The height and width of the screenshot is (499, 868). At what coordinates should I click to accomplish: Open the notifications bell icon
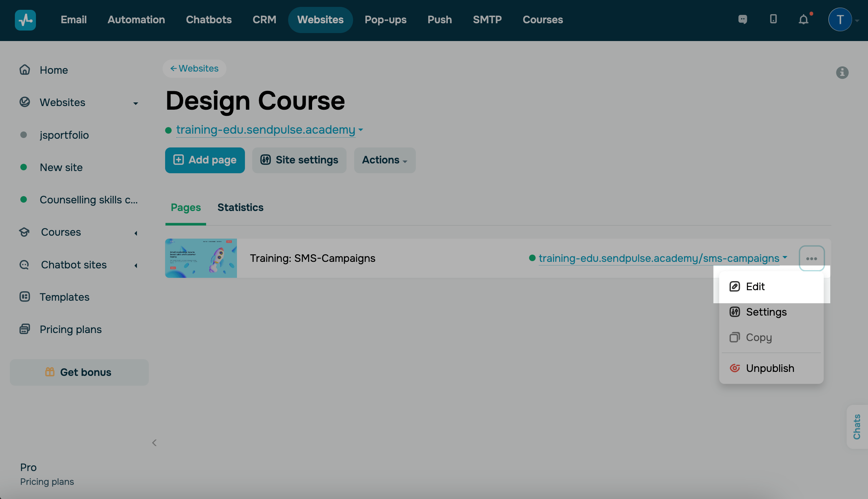click(803, 20)
